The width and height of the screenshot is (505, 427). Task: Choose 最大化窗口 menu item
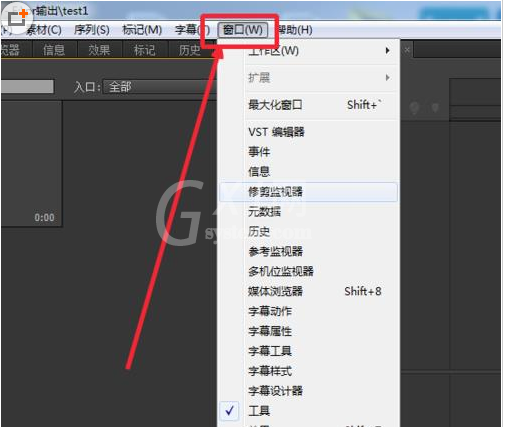click(x=308, y=105)
